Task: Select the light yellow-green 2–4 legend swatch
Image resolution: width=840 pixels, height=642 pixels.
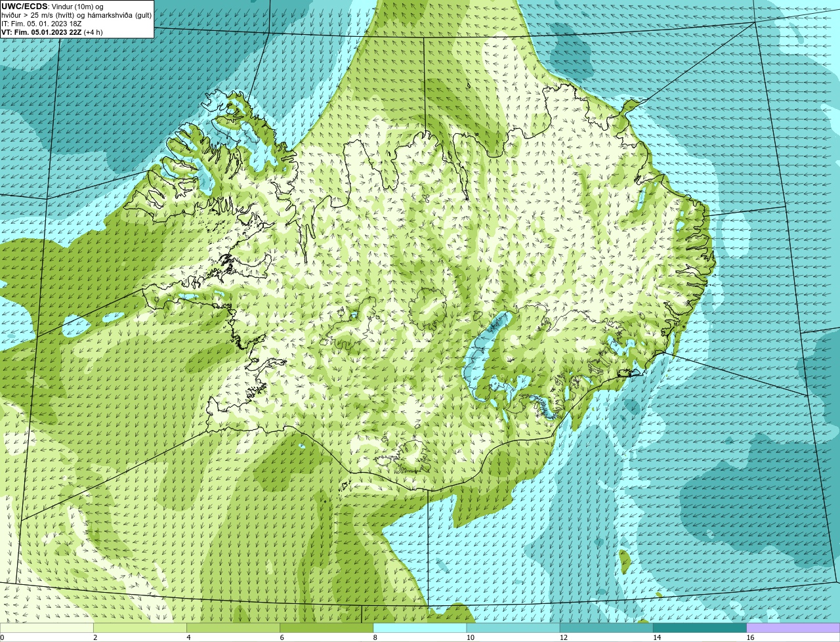Action: pos(140,628)
